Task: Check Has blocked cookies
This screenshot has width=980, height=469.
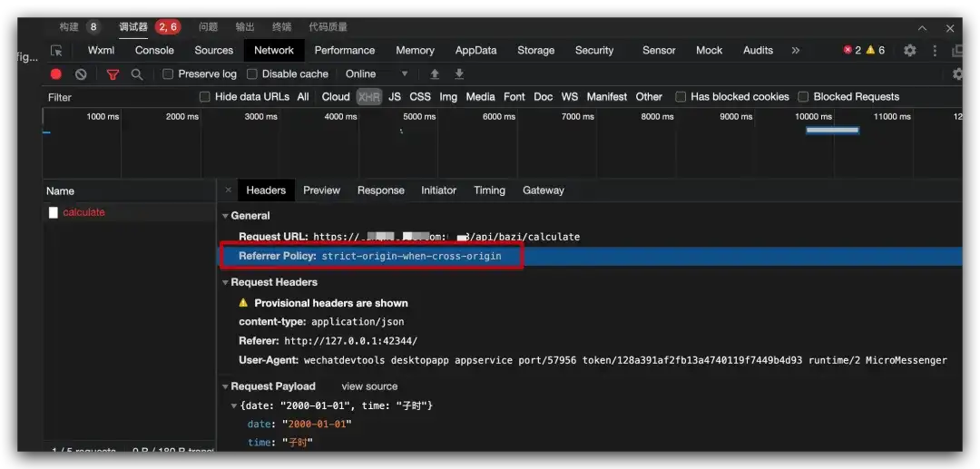Action: (681, 97)
